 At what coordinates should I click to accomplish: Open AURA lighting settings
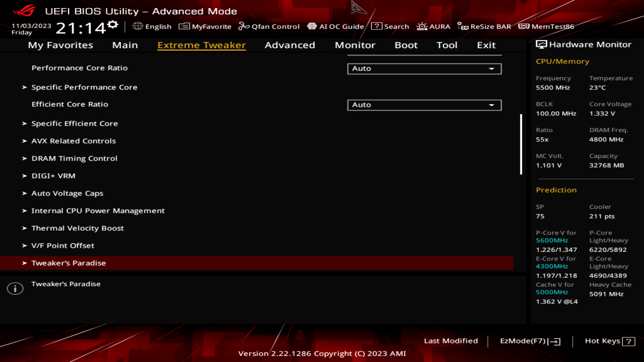(x=434, y=26)
